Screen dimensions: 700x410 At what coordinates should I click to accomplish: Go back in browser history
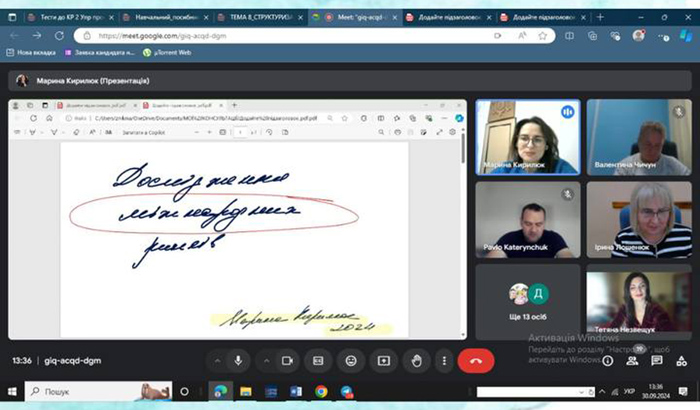[x=15, y=36]
